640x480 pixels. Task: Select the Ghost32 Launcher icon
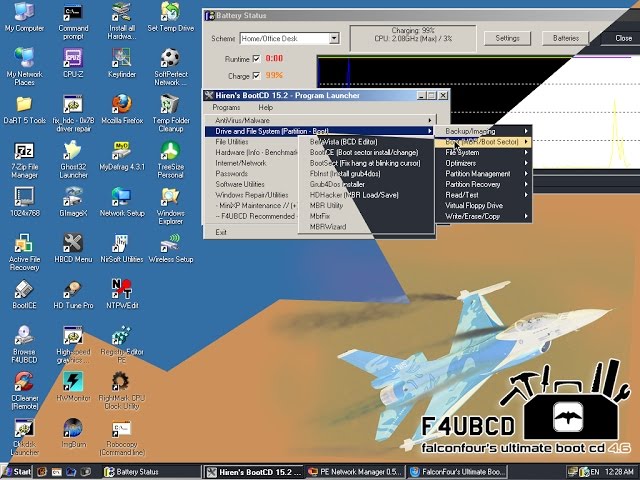73,159
